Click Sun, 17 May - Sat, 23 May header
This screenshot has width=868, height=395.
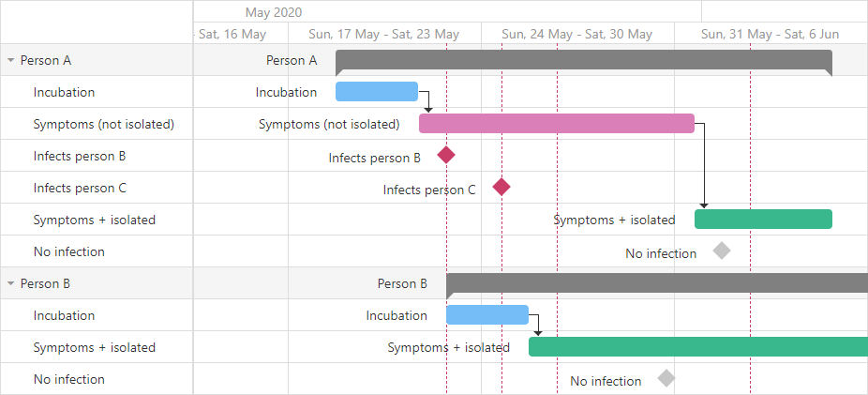(x=384, y=34)
